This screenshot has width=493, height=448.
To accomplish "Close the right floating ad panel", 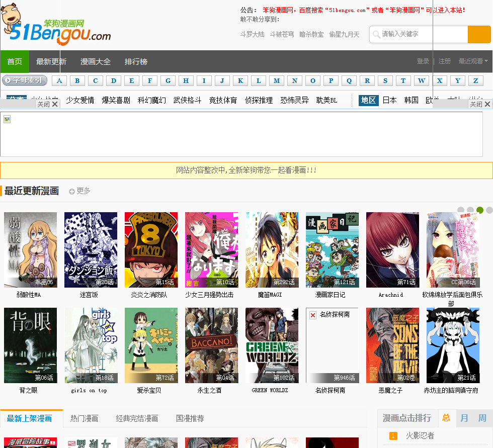I will (480, 104).
